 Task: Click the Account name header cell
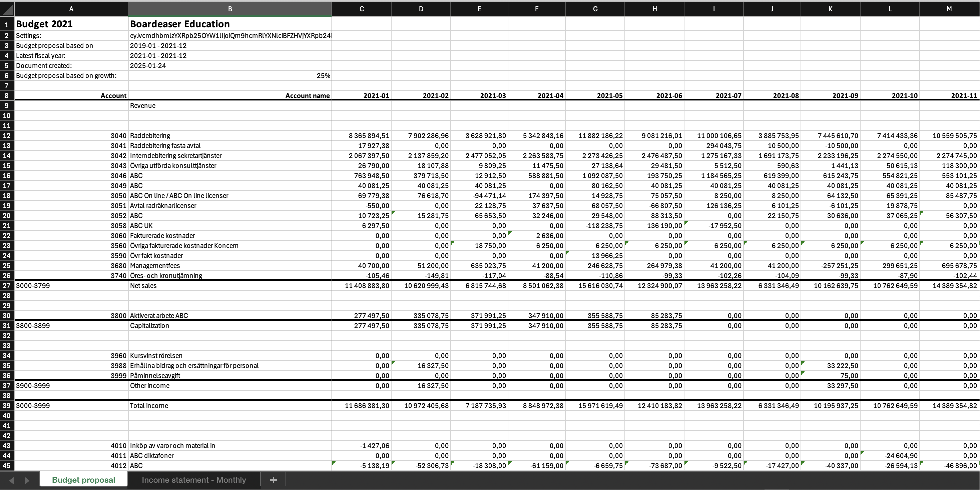click(230, 95)
